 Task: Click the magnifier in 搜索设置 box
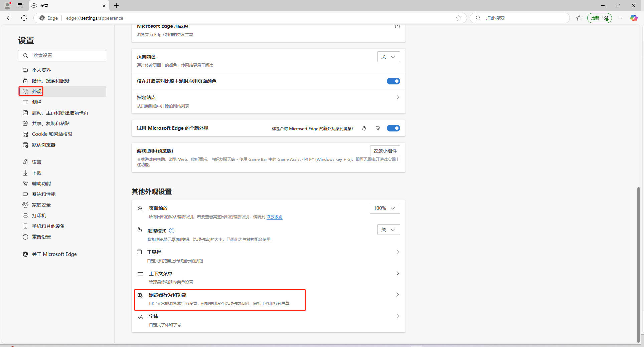(x=26, y=56)
